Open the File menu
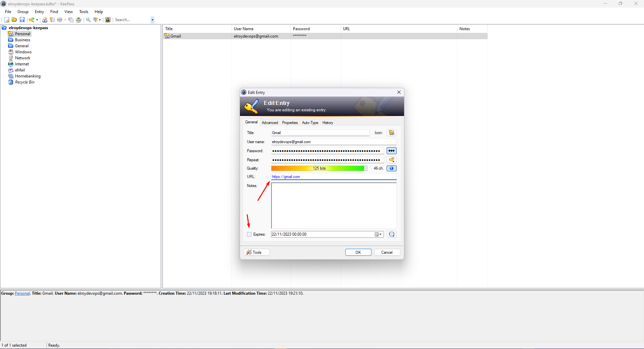 (x=8, y=12)
